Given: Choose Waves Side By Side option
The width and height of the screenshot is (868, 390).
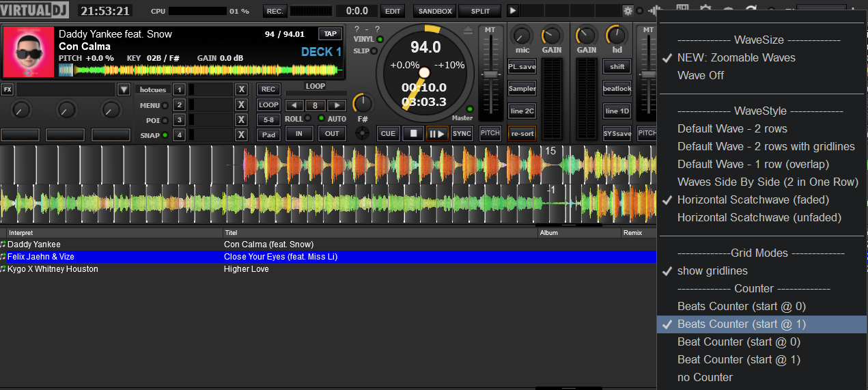Looking at the screenshot, I should click(768, 182).
